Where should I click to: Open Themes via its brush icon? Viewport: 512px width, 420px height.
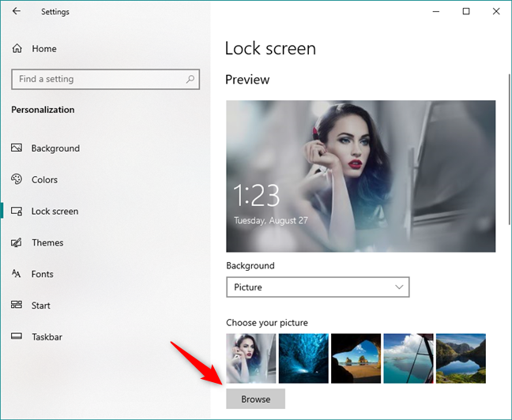17,243
